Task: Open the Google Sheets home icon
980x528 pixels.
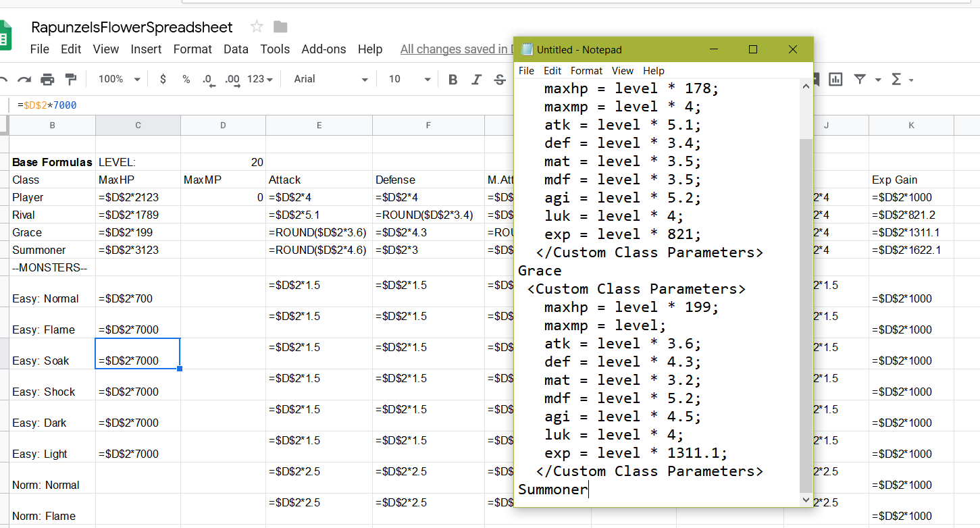Action: 4,36
